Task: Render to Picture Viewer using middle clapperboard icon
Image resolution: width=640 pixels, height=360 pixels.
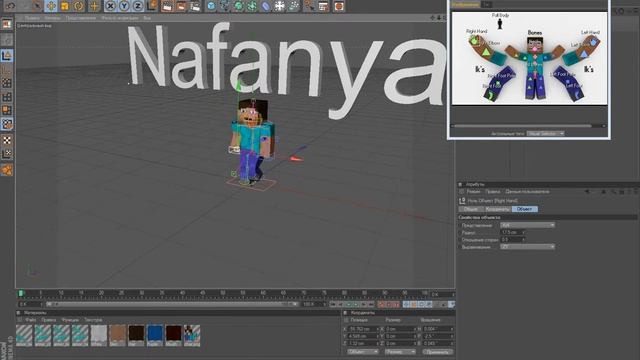Action: [x=181, y=6]
